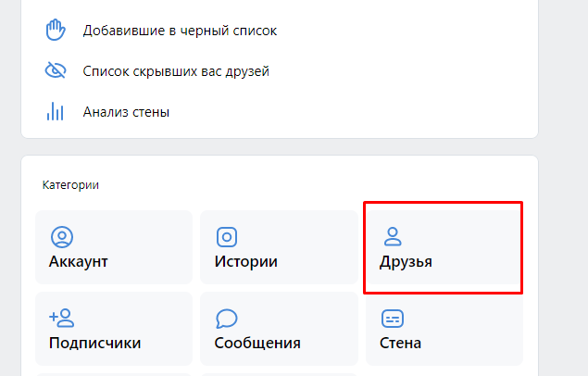Open the "Друзья" category tile

point(444,247)
